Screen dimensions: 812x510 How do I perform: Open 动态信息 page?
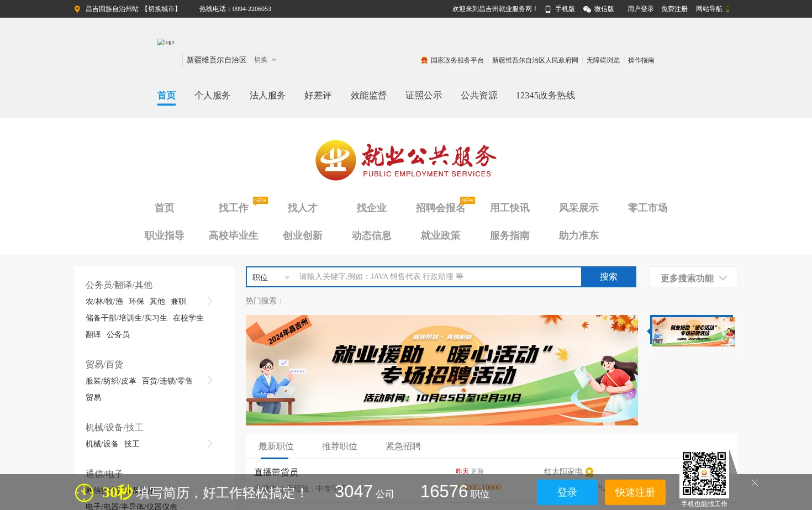pyautogui.click(x=371, y=235)
